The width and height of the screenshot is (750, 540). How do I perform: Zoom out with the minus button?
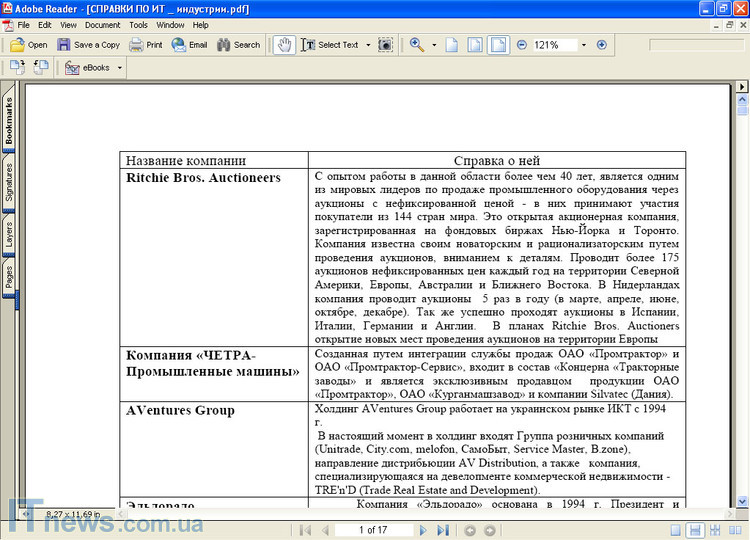[522, 45]
